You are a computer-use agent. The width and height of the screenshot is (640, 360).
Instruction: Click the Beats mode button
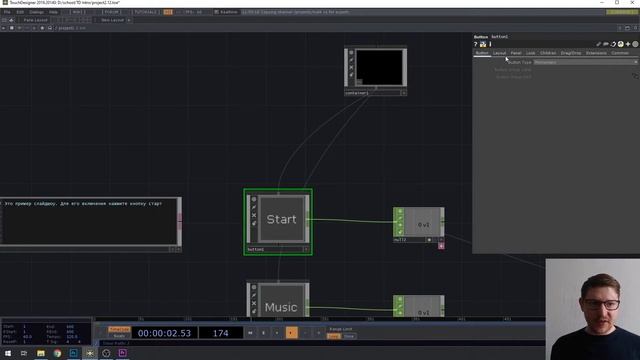click(x=119, y=336)
